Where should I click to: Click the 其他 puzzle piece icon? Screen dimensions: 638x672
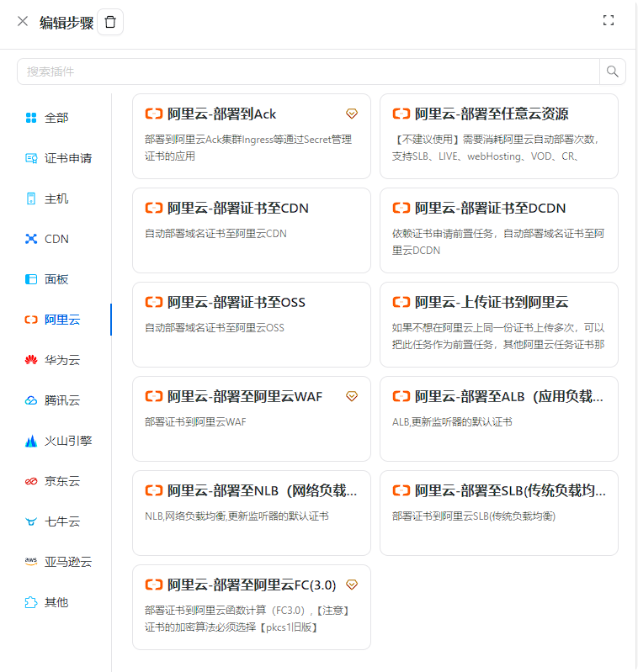pyautogui.click(x=31, y=602)
